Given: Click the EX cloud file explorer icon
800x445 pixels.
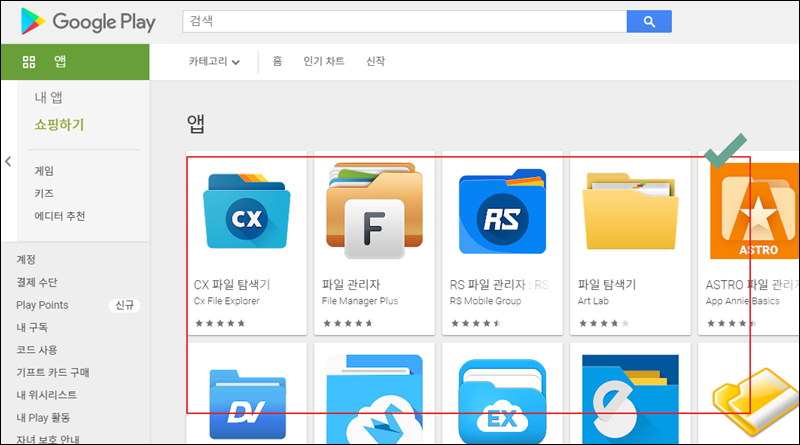Looking at the screenshot, I should pyautogui.click(x=503, y=402).
